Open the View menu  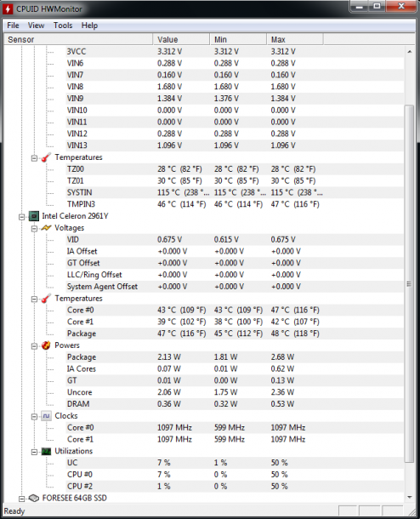(36, 26)
